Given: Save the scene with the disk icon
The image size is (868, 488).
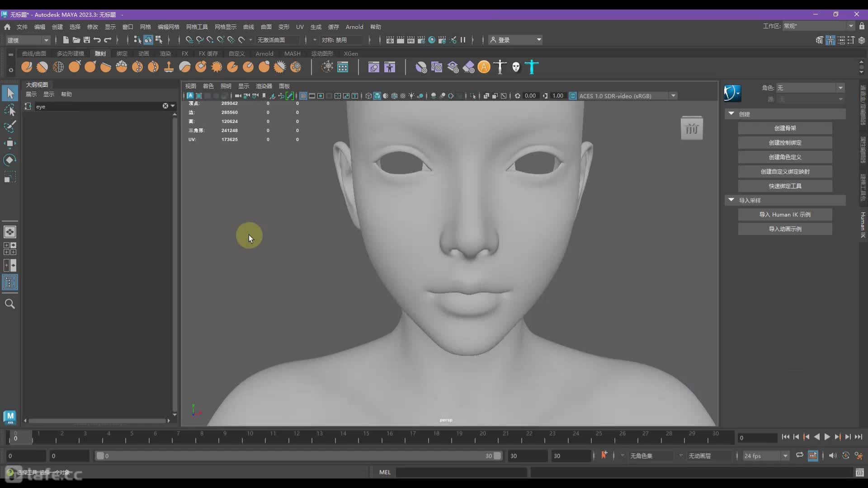Looking at the screenshot, I should pyautogui.click(x=87, y=40).
